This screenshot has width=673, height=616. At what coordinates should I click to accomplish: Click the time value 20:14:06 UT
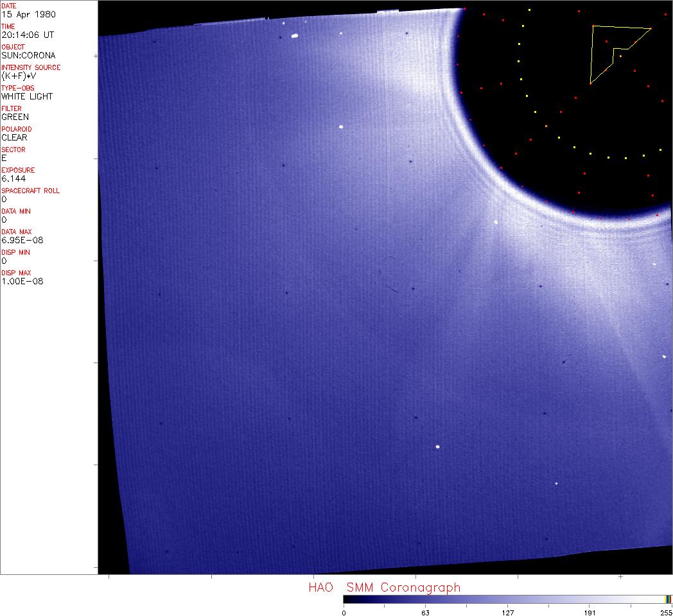(28, 35)
